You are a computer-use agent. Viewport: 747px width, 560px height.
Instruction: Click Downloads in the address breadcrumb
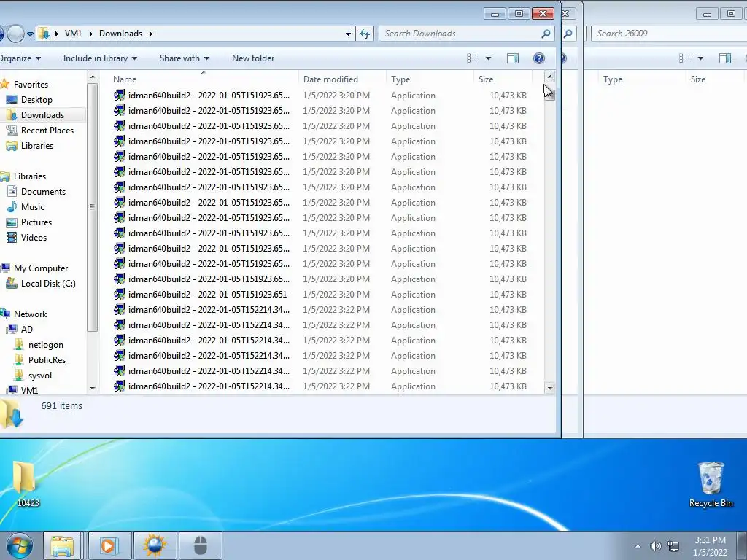coord(120,34)
